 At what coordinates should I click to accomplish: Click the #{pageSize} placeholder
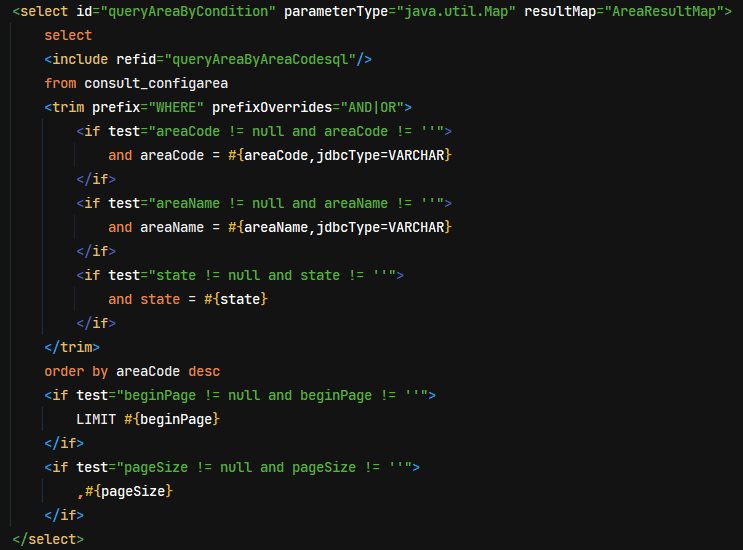(x=128, y=491)
